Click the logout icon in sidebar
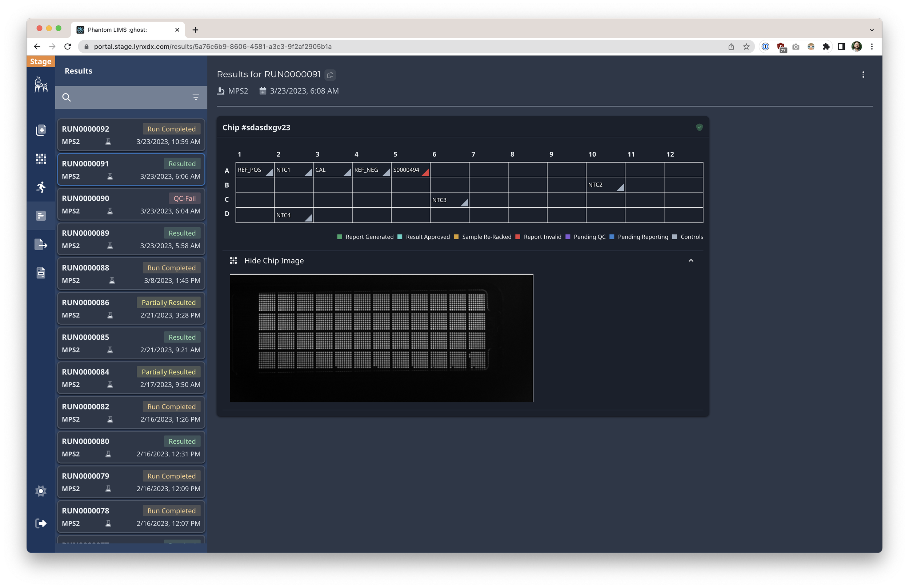This screenshot has width=909, height=588. (41, 523)
